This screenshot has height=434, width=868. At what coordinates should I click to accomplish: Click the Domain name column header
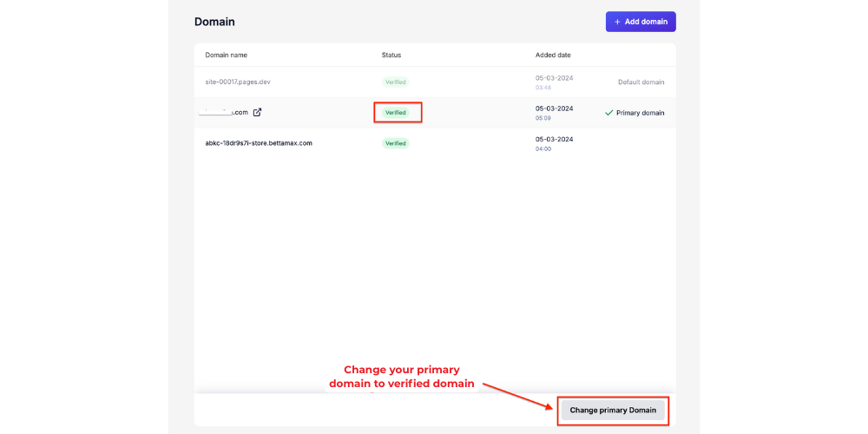click(x=226, y=55)
